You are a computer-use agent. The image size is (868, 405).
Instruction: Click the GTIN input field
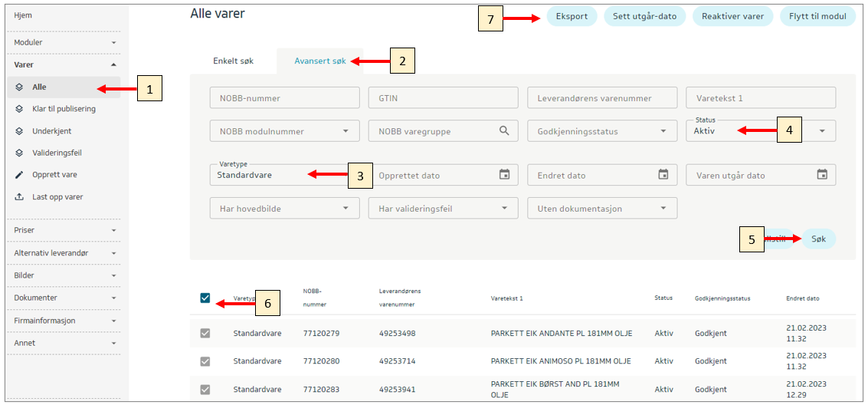click(x=443, y=98)
